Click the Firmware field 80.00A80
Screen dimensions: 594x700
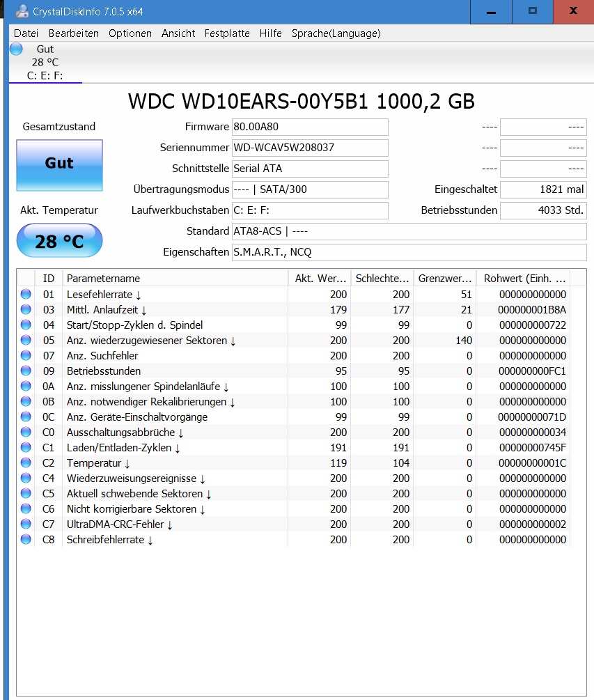click(x=310, y=127)
